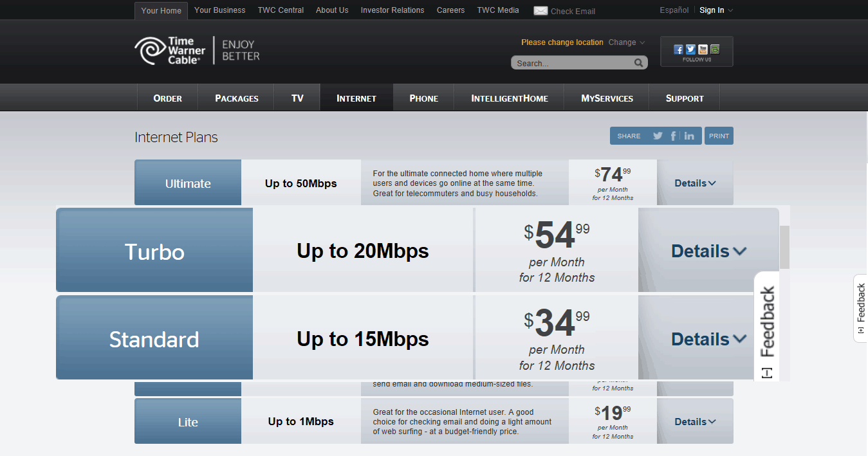The image size is (868, 456).
Task: Click the YouTube icon in Follow Us box
Action: (703, 50)
